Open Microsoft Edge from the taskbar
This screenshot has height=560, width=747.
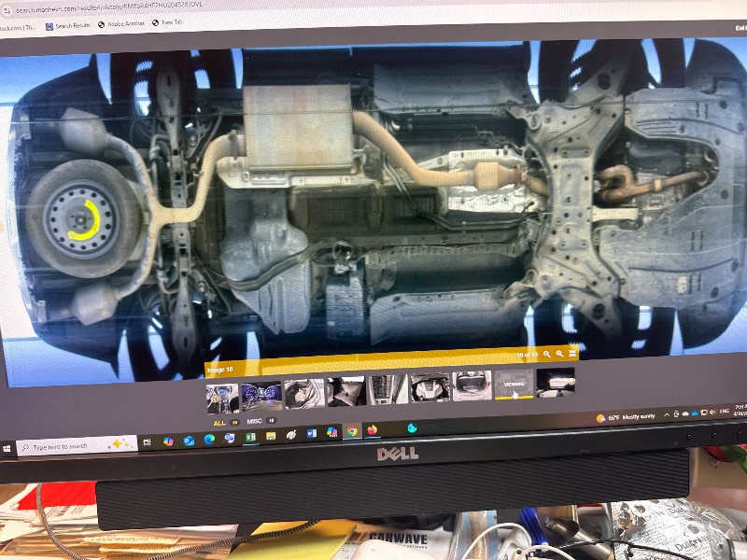point(209,439)
